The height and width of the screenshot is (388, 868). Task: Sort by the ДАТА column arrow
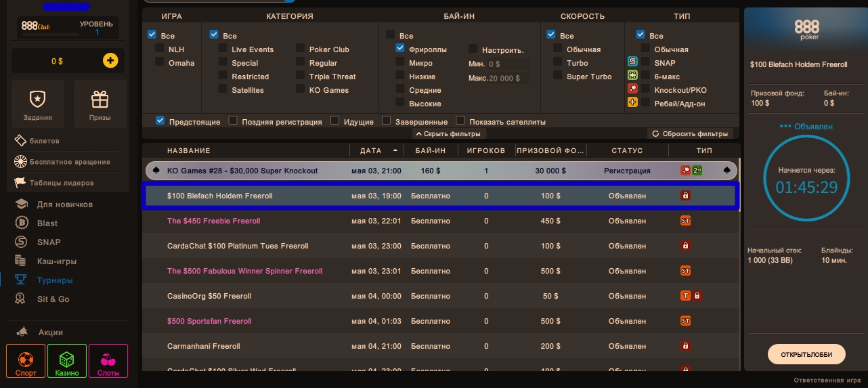395,150
